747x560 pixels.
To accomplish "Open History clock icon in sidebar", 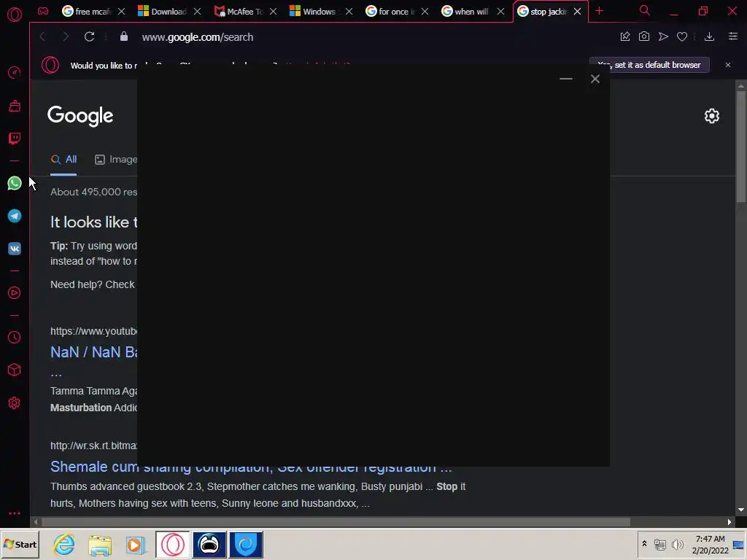I will tap(15, 337).
